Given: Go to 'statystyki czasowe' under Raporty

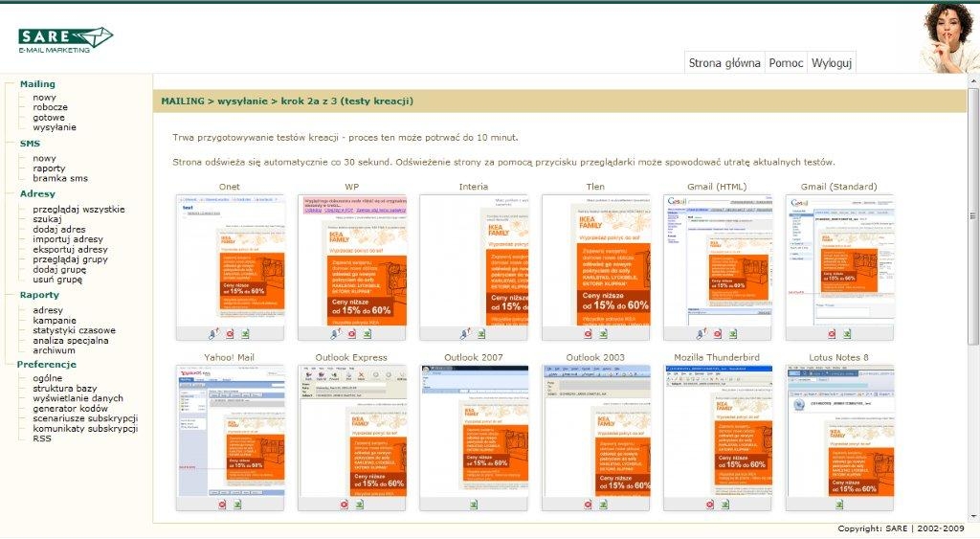Looking at the screenshot, I should pos(74,330).
